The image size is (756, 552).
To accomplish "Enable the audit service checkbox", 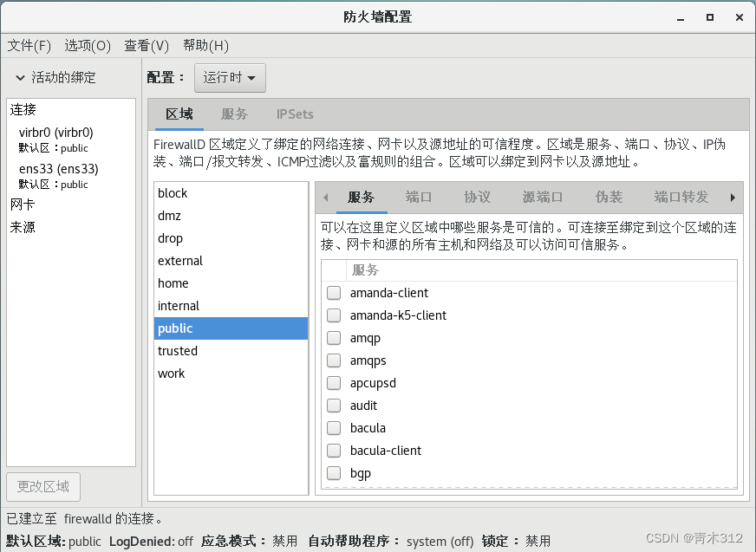I will [x=334, y=406].
